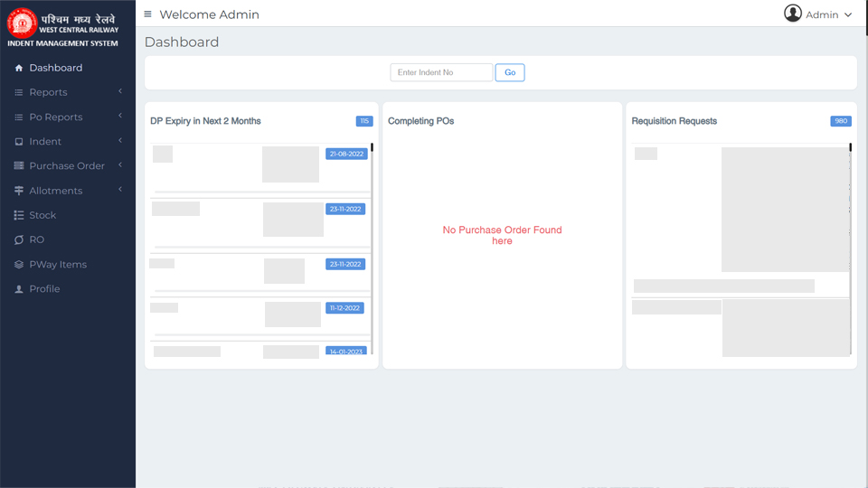Expand the Po Reports chevron

120,117
